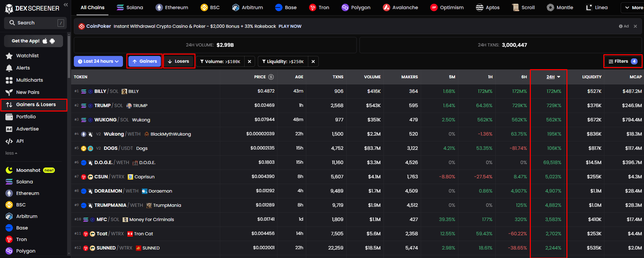This screenshot has width=644, height=258.
Task: Remove the Liquidity >$250K filter
Action: click(x=313, y=61)
